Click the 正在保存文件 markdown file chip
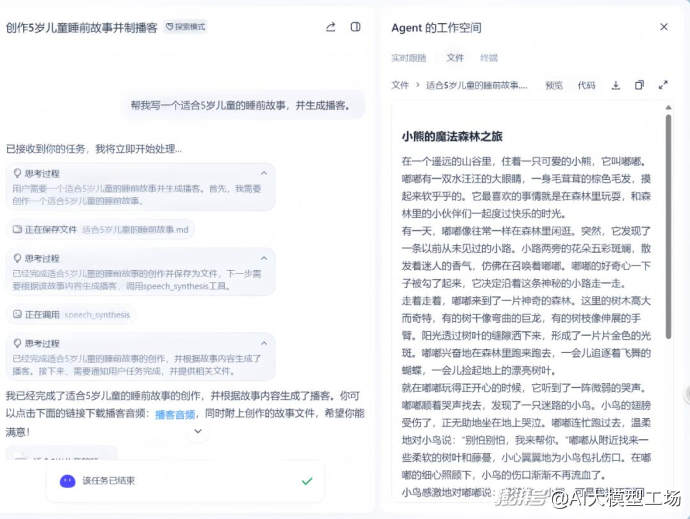Screen dimensions: 690x519 (100, 229)
